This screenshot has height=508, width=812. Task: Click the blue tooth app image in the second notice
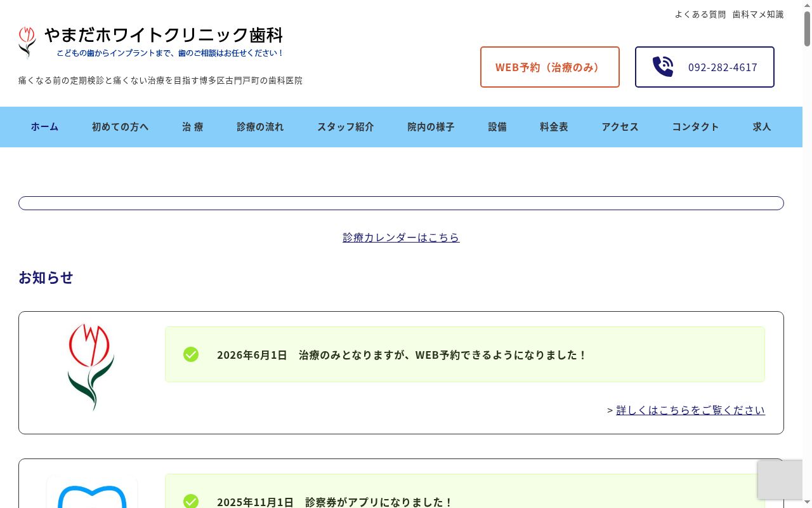[x=92, y=492]
